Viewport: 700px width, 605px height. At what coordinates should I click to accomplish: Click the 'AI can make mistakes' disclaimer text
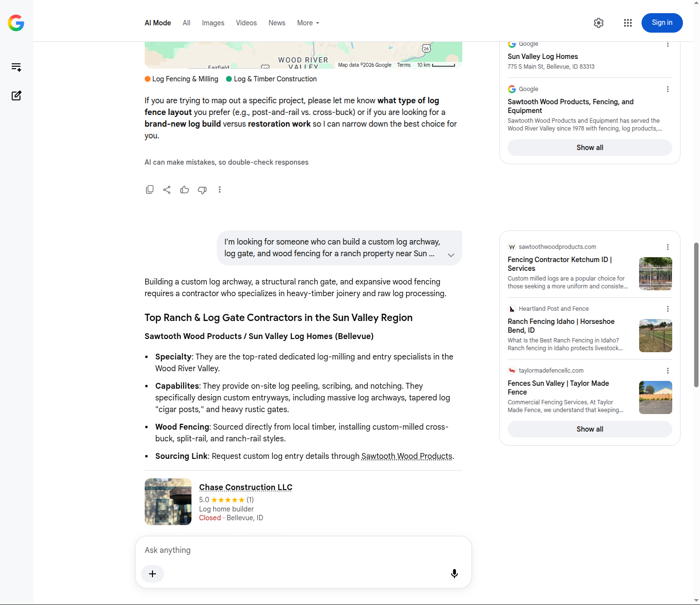click(227, 162)
